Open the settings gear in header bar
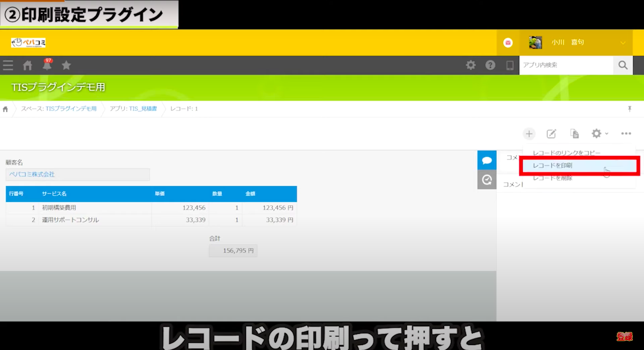Viewport: 644px width, 350px height. pyautogui.click(x=470, y=65)
